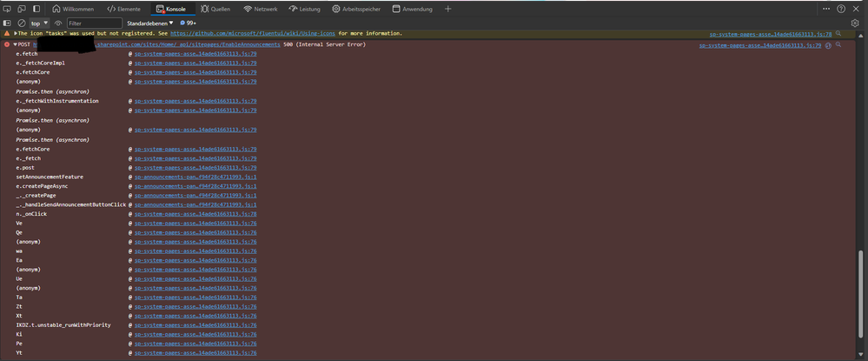Open the fluentui Using-icons GitHub link
Viewport: 868px width, 361px height.
click(253, 34)
